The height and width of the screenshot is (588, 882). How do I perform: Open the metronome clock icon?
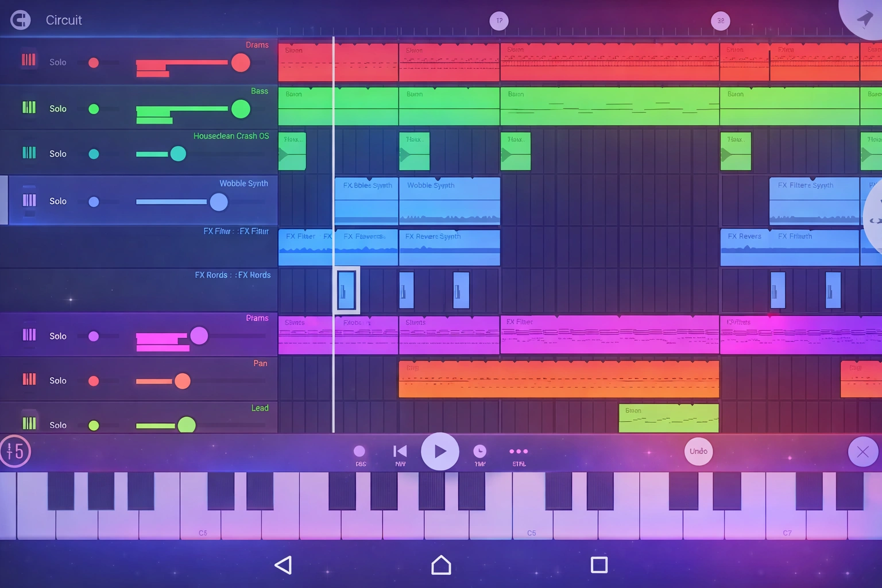[x=479, y=451]
